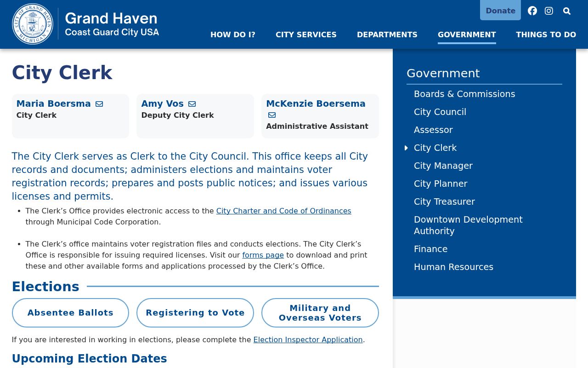The width and height of the screenshot is (588, 368).
Task: Select City Clerk in Government sidebar
Action: coord(435,148)
